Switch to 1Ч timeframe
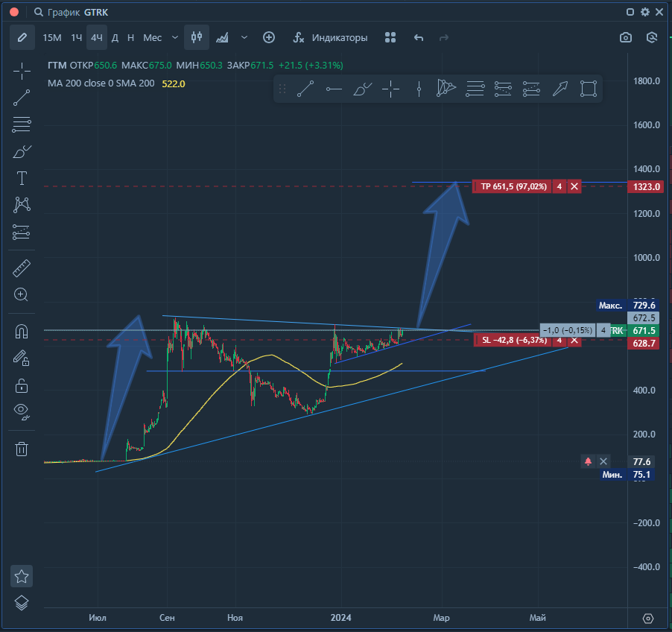The width and height of the screenshot is (672, 632). (76, 38)
